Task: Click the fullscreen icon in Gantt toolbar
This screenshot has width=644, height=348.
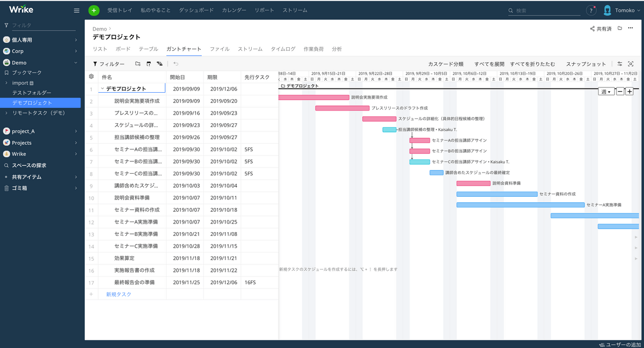Action: coord(631,64)
